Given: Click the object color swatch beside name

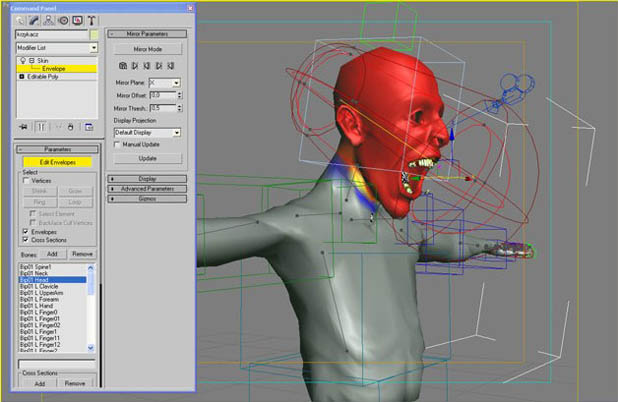Looking at the screenshot, I should pyautogui.click(x=94, y=35).
